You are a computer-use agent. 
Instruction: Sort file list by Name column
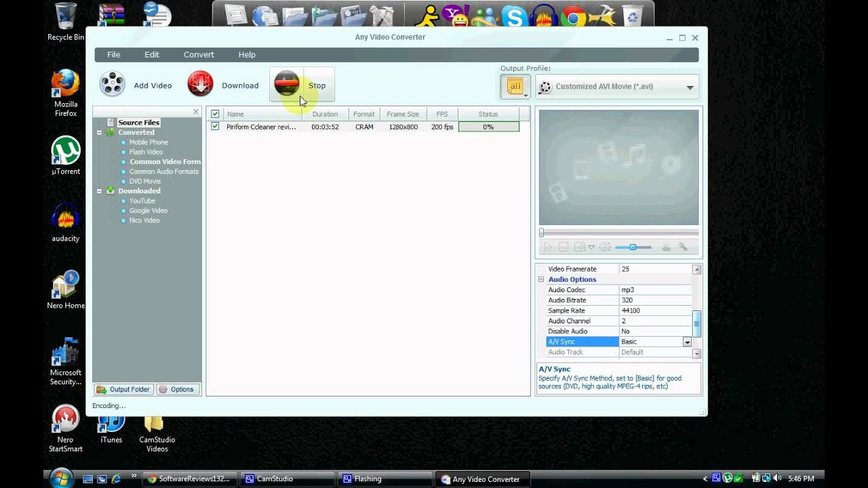pyautogui.click(x=263, y=114)
